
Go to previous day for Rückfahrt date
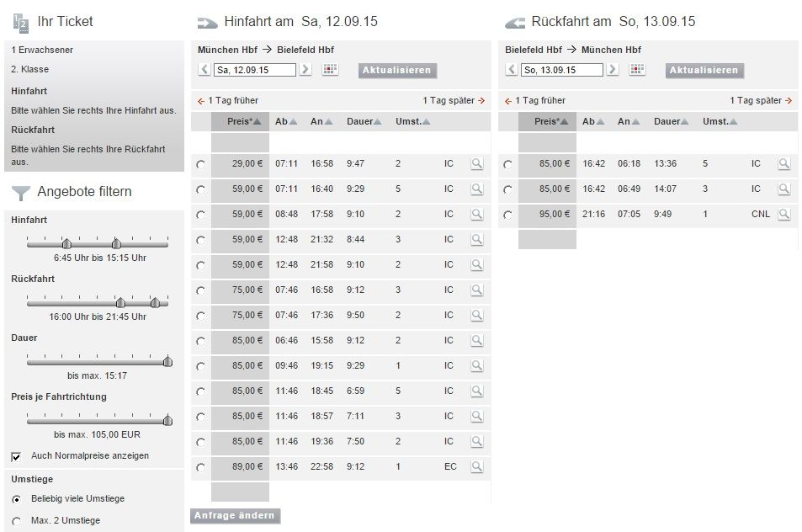pyautogui.click(x=512, y=70)
